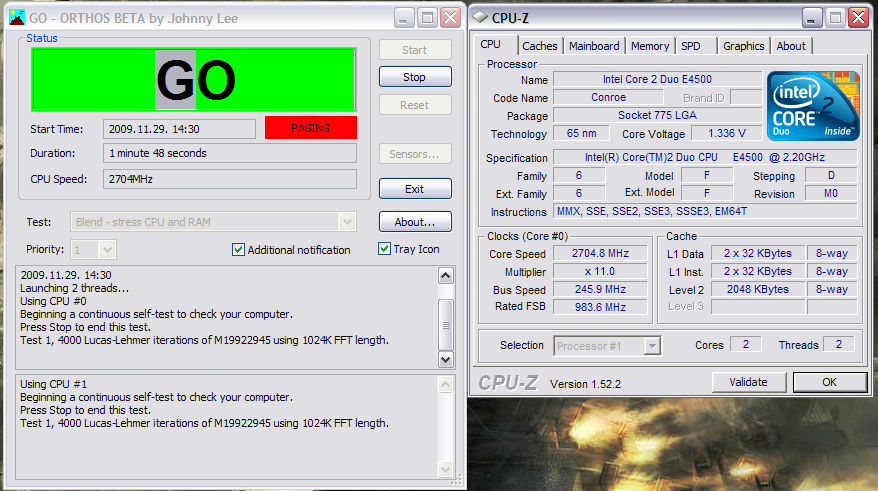
Task: Open the Mainboard tab
Action: (x=594, y=46)
